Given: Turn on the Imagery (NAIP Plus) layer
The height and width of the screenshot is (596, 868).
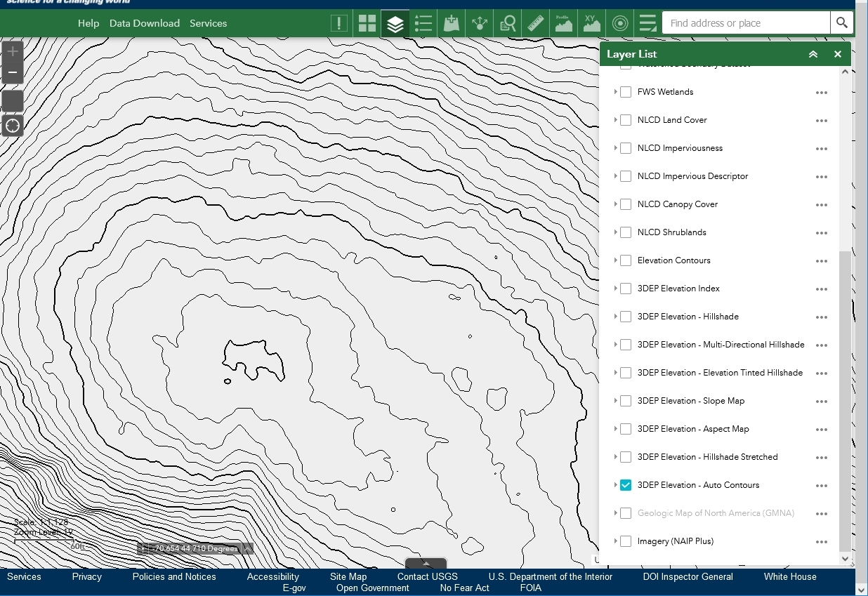Looking at the screenshot, I should [626, 541].
